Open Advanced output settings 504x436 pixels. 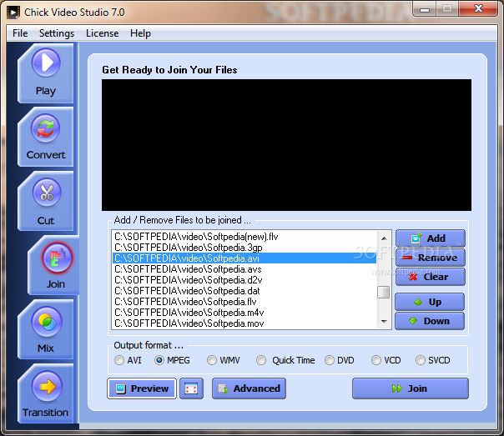(x=249, y=388)
